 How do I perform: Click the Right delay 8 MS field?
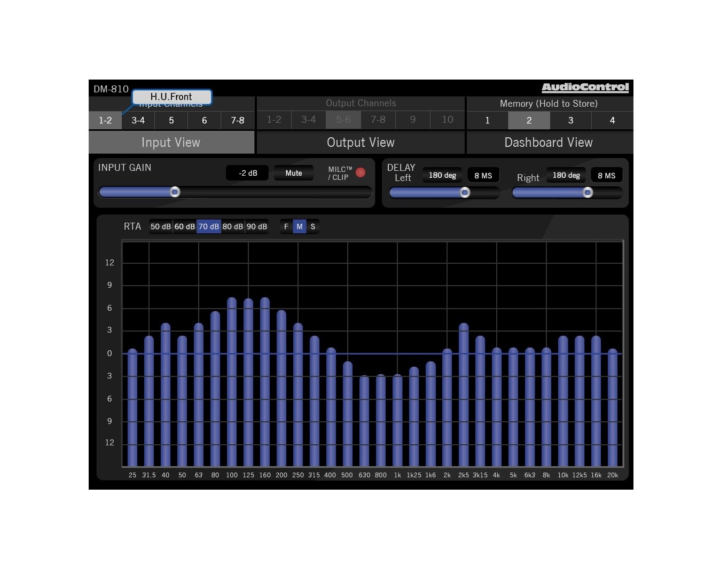606,175
